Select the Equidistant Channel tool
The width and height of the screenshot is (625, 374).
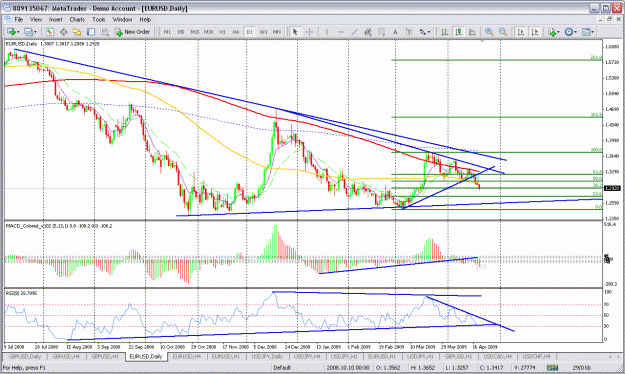[368, 32]
